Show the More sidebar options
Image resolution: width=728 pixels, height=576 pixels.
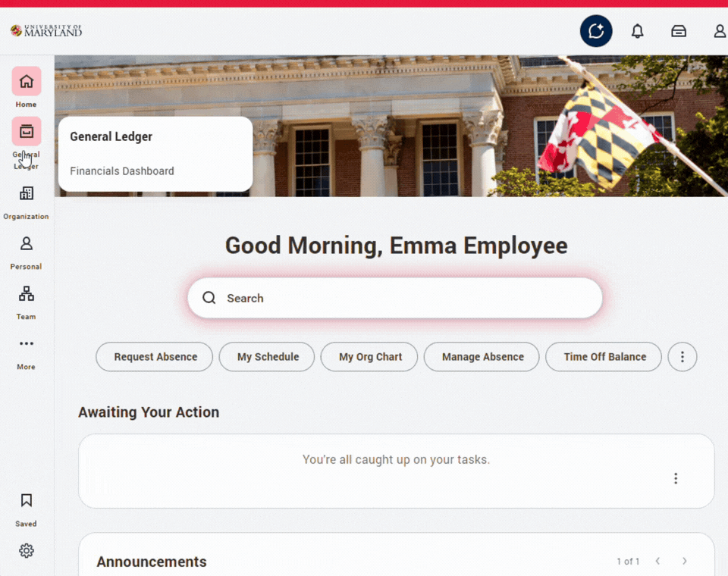coord(27,344)
